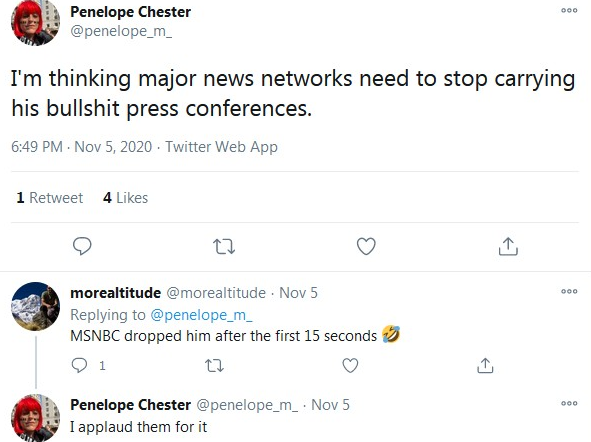
Task: Open reply icon on the morealtitude MSNBC tweet
Action: click(x=79, y=365)
